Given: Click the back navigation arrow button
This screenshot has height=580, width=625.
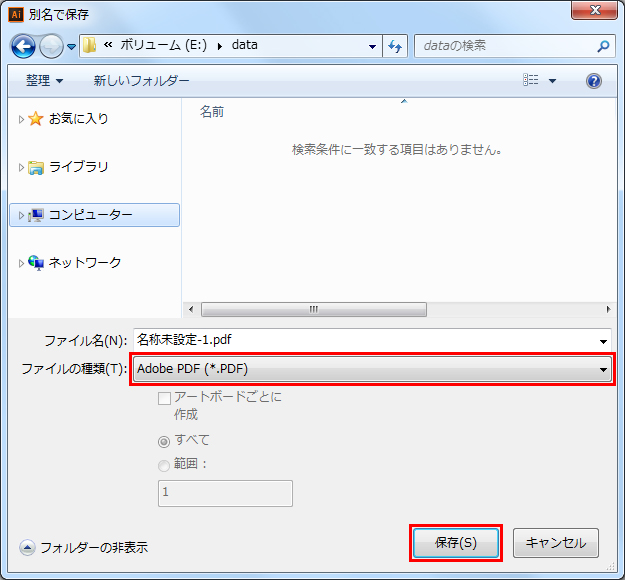Looking at the screenshot, I should (26, 46).
